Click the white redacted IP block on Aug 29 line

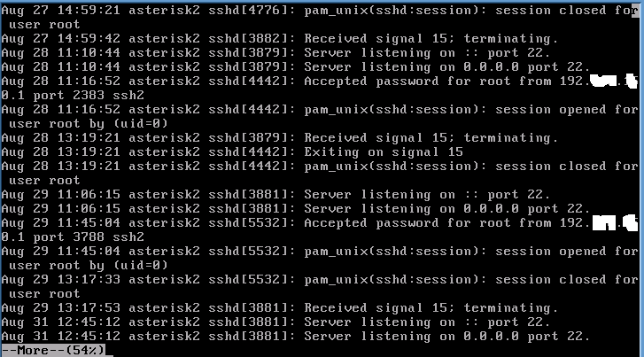(x=614, y=222)
